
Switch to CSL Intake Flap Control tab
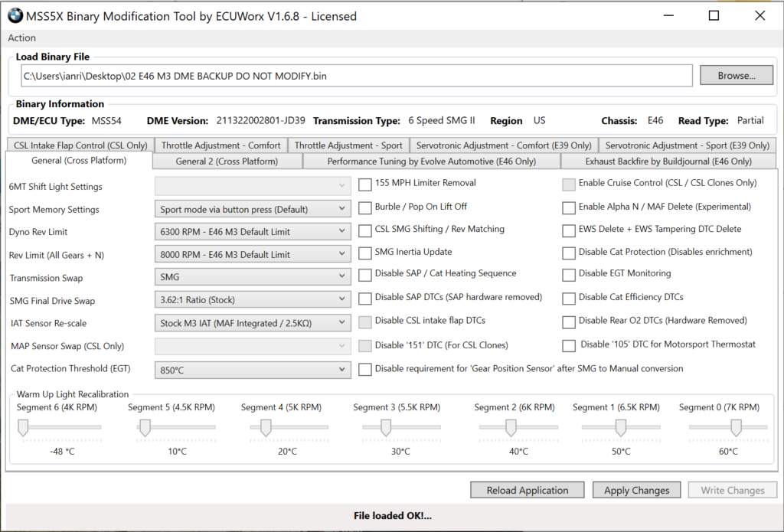[80, 145]
